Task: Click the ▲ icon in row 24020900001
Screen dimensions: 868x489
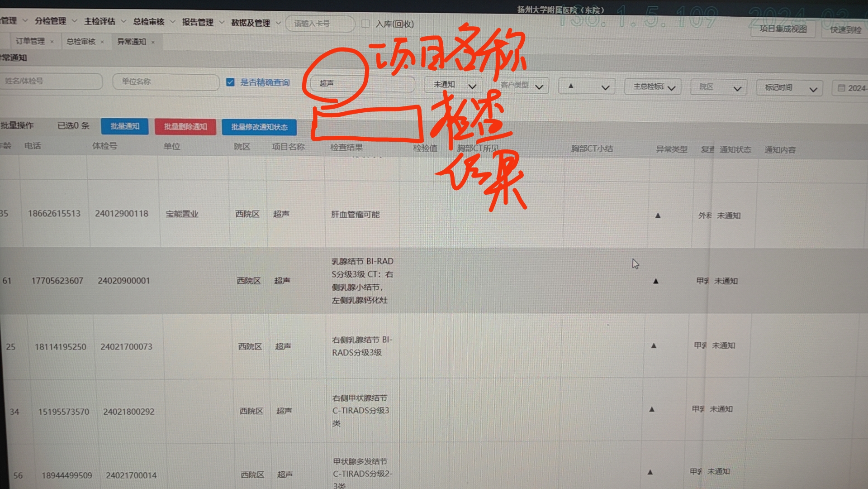Action: pyautogui.click(x=656, y=281)
